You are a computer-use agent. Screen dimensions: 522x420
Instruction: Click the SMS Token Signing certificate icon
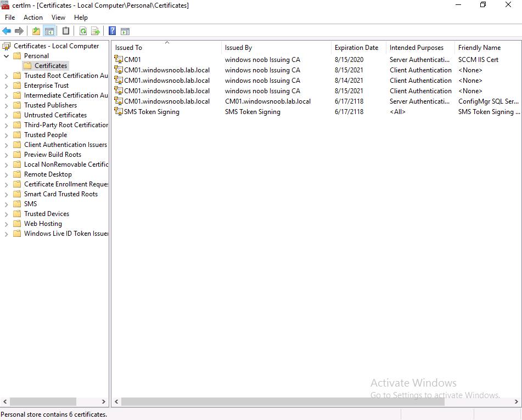(119, 111)
